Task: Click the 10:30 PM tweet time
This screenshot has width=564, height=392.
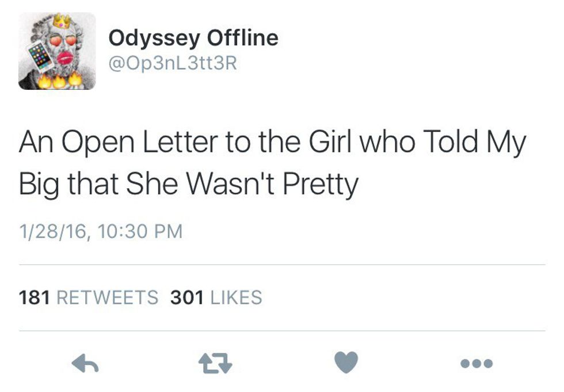Action: click(x=140, y=231)
